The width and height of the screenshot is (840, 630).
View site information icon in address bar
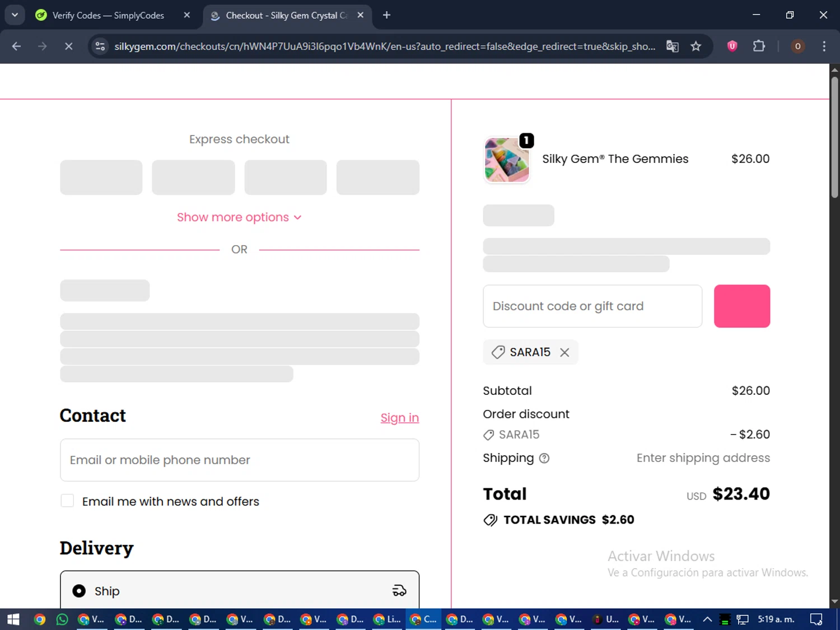click(100, 46)
